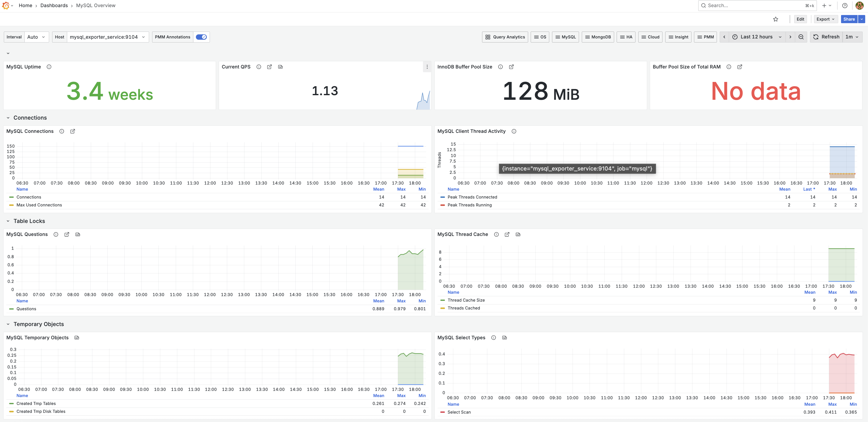This screenshot has width=868, height=422.
Task: Click Created Tmp Tables legend color swatch
Action: coord(11,403)
